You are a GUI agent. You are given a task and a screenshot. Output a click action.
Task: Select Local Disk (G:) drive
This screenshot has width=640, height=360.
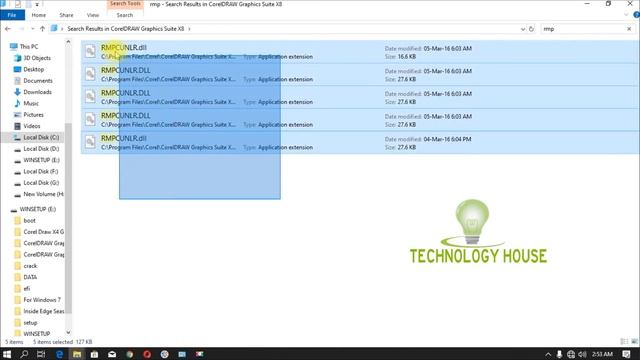[41, 183]
